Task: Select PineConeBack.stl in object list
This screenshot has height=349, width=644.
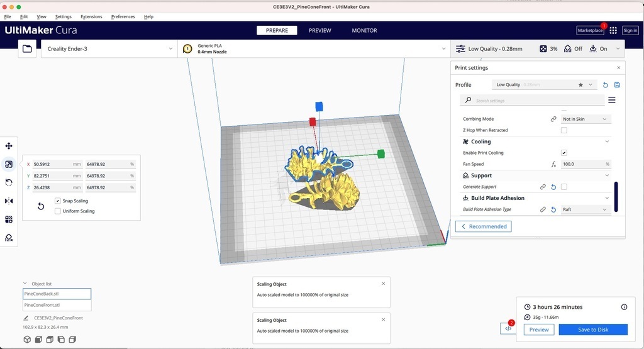Action: click(57, 294)
